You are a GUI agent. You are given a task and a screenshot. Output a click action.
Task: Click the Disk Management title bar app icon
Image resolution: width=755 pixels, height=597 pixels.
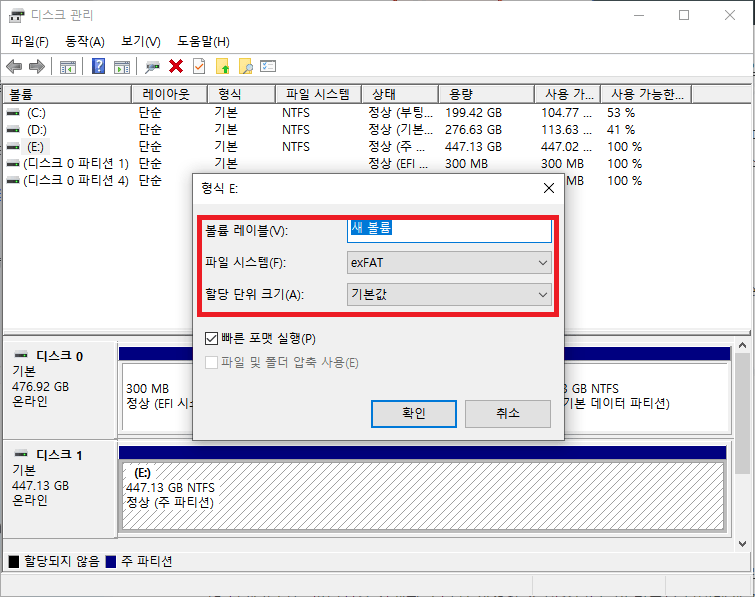[16, 15]
